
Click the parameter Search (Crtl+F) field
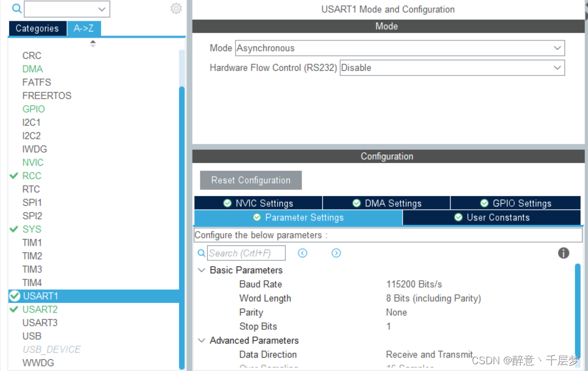coord(247,253)
